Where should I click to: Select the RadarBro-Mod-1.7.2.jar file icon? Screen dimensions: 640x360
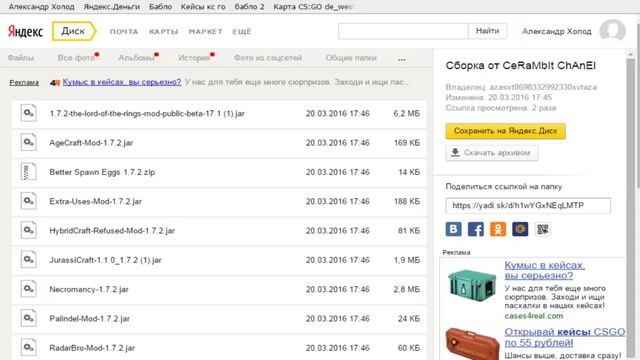click(28, 348)
